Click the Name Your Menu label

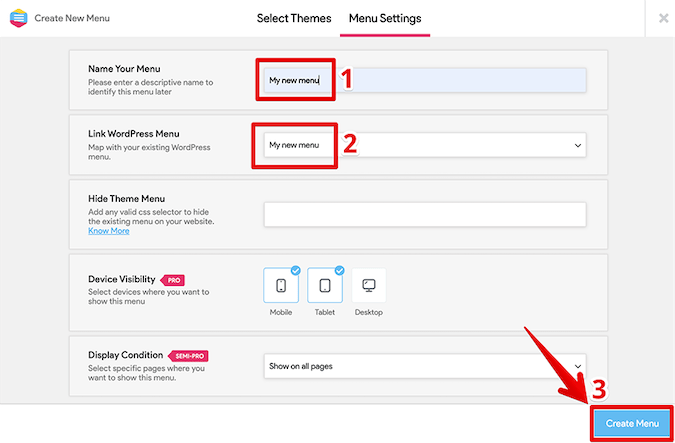click(124, 69)
